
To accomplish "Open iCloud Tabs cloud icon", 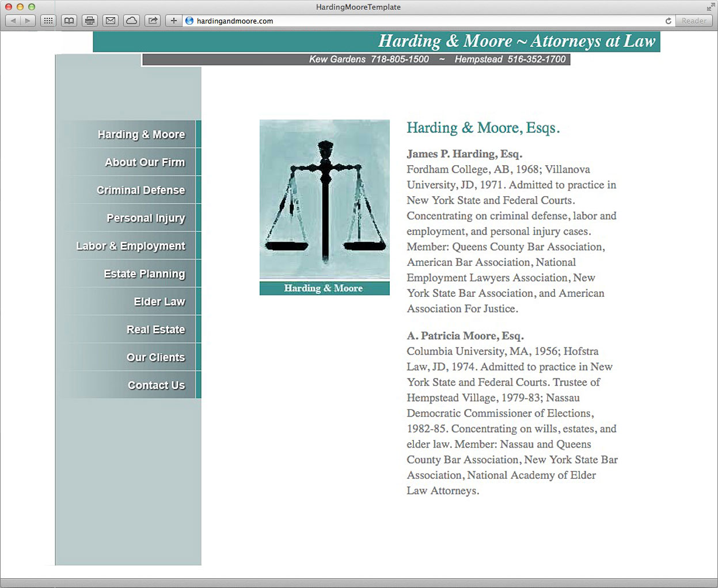I will click(x=131, y=21).
